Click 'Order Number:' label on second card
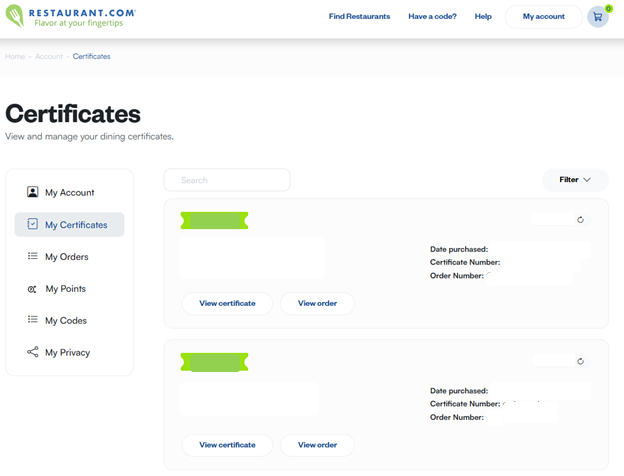The height and width of the screenshot is (476, 624). [457, 417]
